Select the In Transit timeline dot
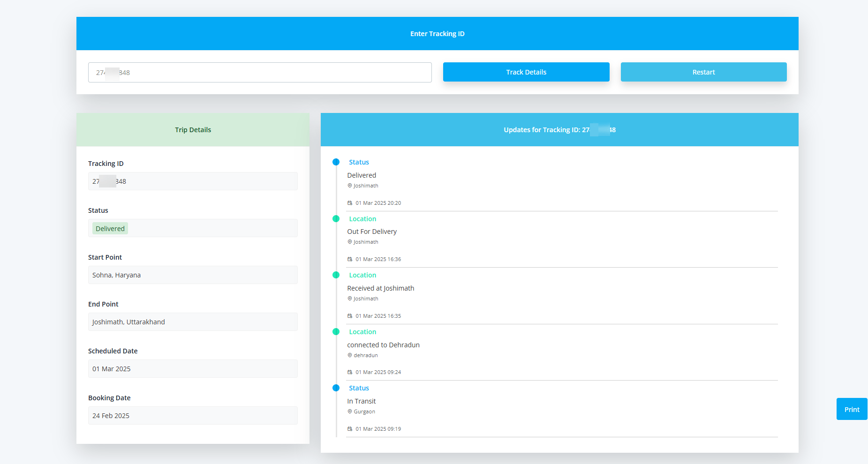The image size is (868, 464). click(x=336, y=388)
